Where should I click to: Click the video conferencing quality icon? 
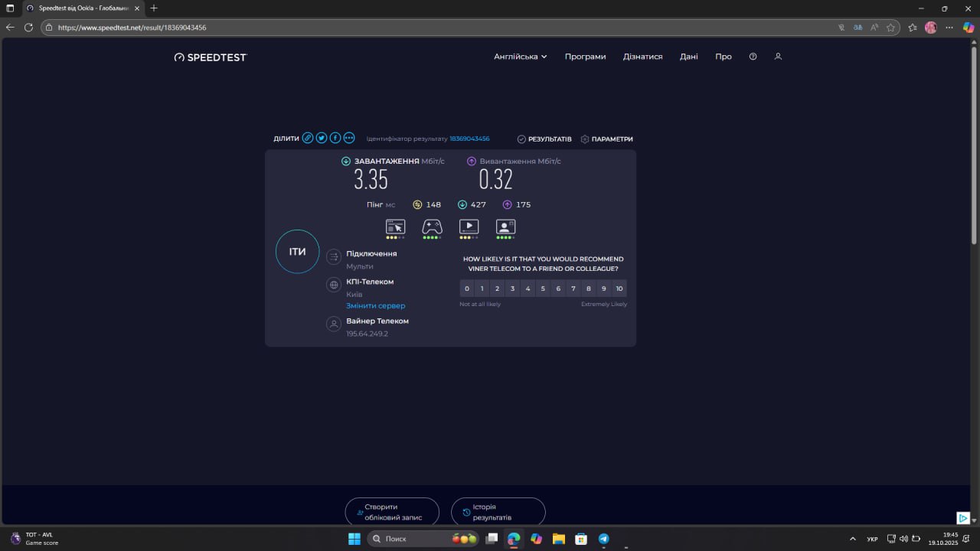[x=505, y=227]
